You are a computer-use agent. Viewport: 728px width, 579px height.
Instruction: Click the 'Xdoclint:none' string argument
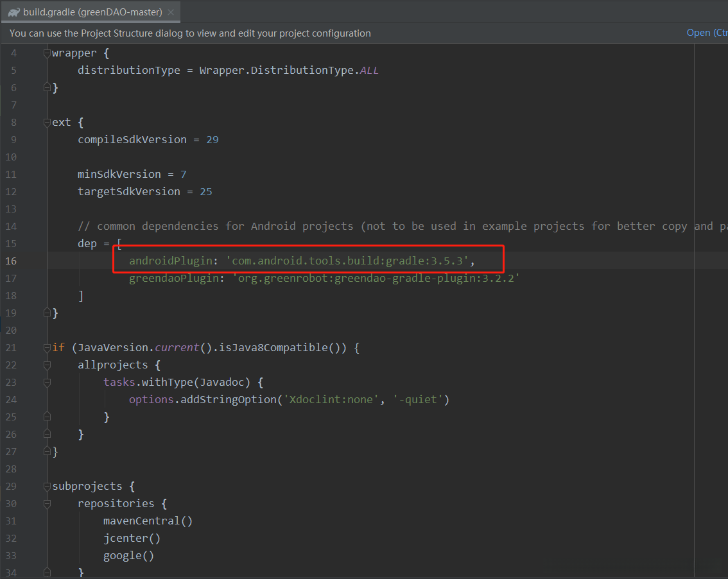click(x=331, y=400)
